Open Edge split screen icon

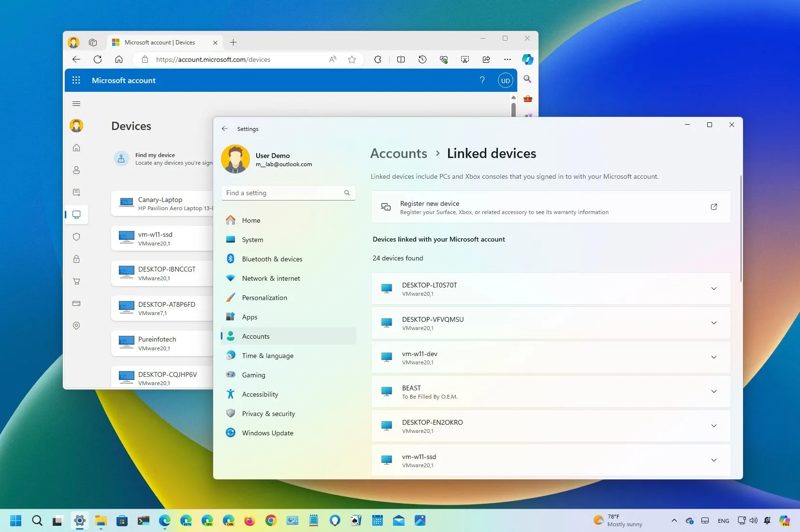tap(401, 59)
